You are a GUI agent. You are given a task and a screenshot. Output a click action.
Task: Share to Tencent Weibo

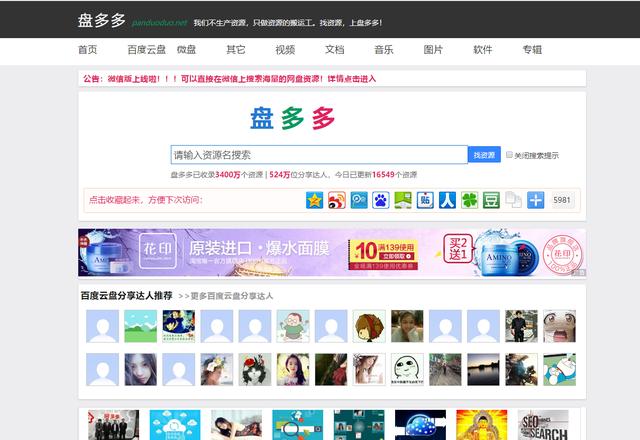point(359,200)
